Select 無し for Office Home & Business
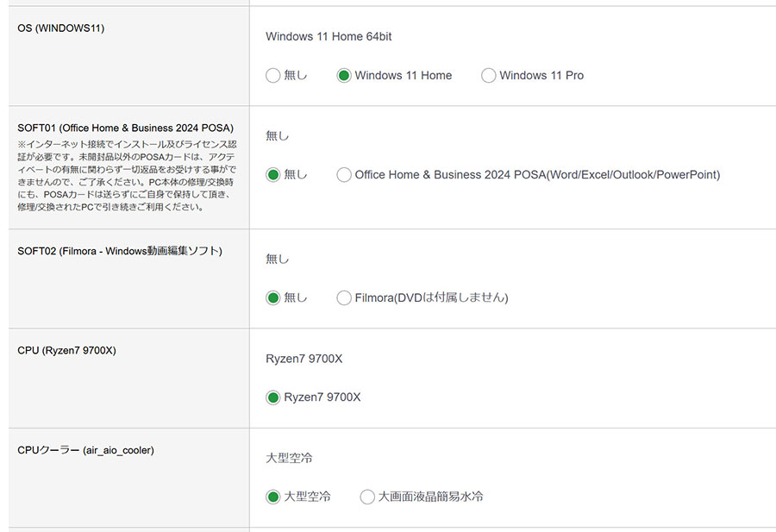Screen dimensions: 776x532 coord(273,175)
